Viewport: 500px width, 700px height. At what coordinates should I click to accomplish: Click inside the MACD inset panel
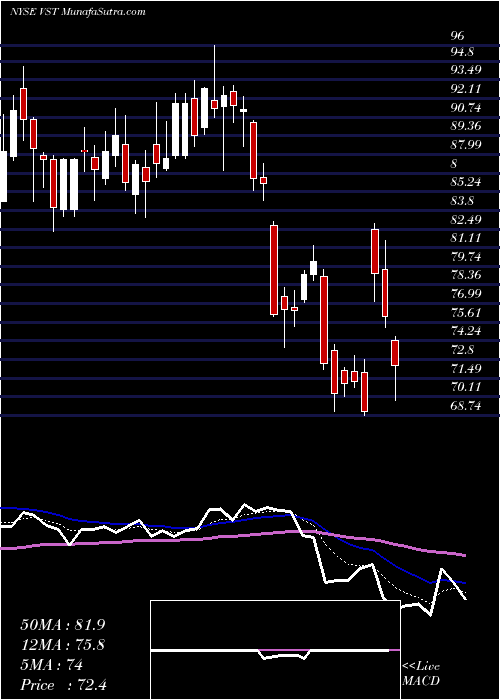[275, 650]
